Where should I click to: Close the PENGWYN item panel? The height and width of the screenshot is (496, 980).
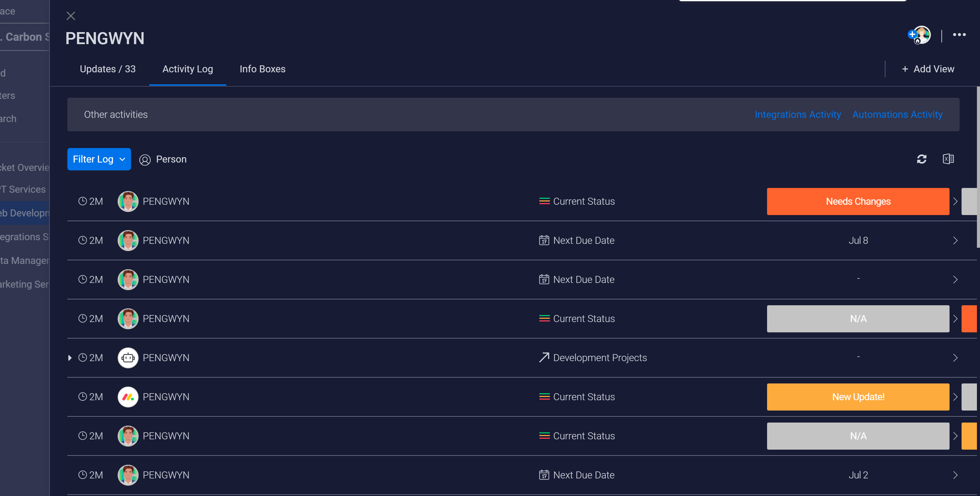coord(71,16)
